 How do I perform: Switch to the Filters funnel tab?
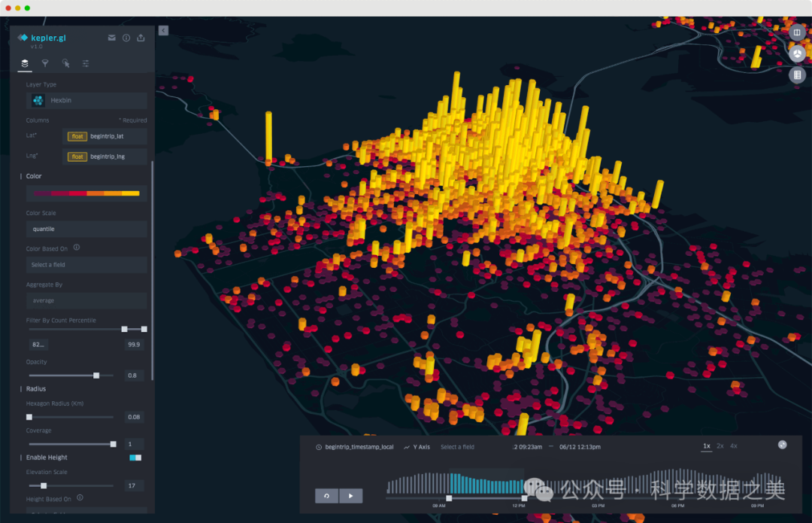coord(45,64)
